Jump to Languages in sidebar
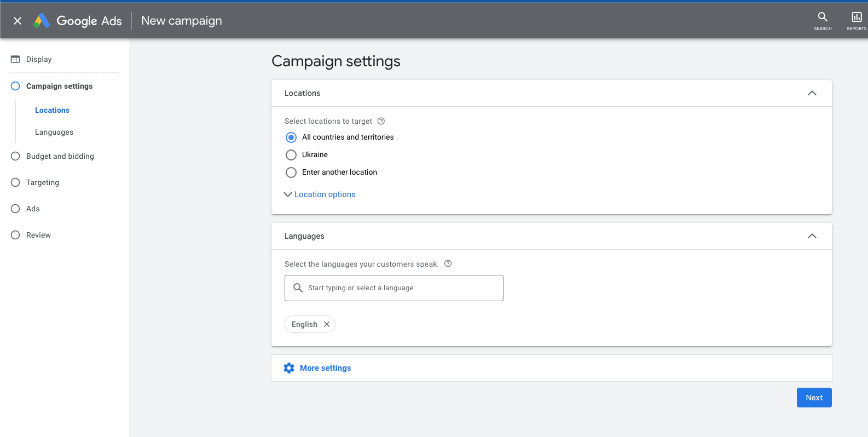This screenshot has height=437, width=868. tap(54, 132)
